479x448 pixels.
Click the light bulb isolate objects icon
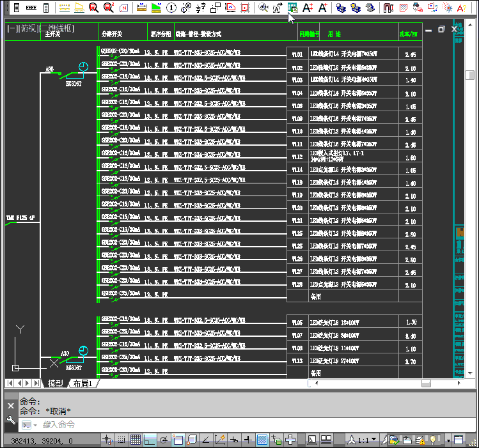coord(434,440)
